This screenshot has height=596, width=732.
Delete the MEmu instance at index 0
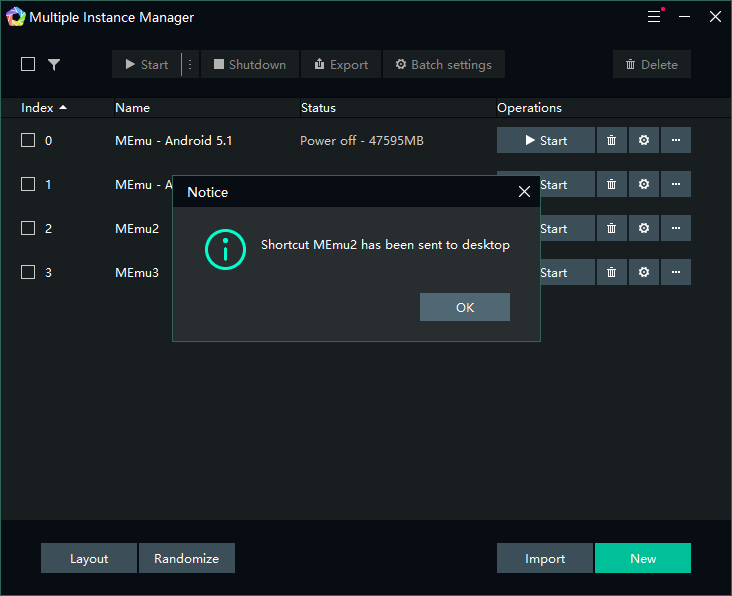click(611, 141)
